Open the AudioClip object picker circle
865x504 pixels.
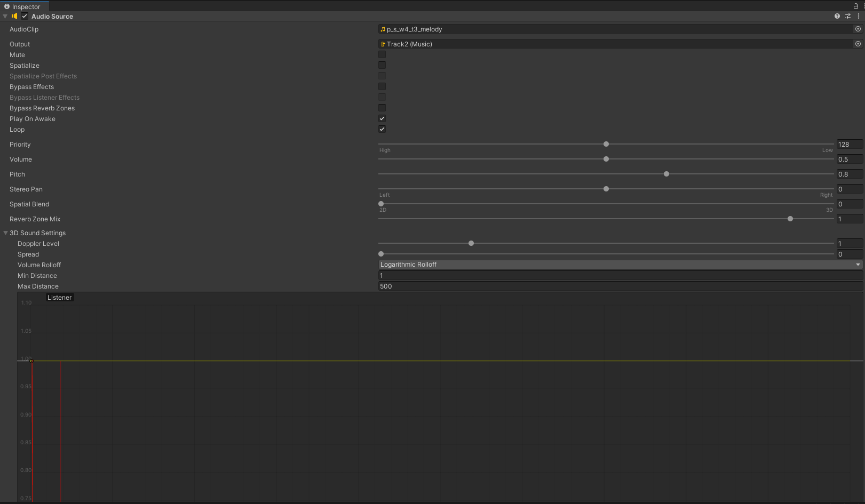pos(858,29)
